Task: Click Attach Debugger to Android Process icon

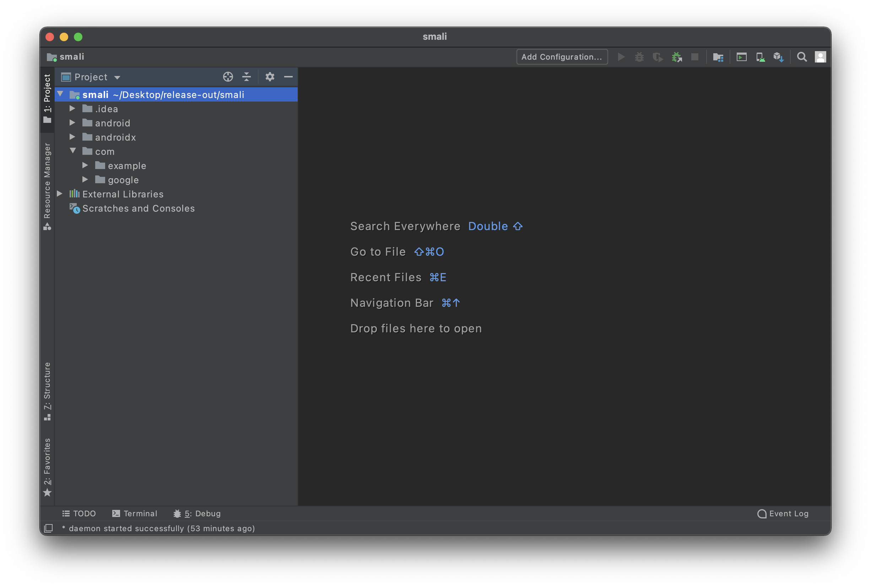Action: point(676,57)
